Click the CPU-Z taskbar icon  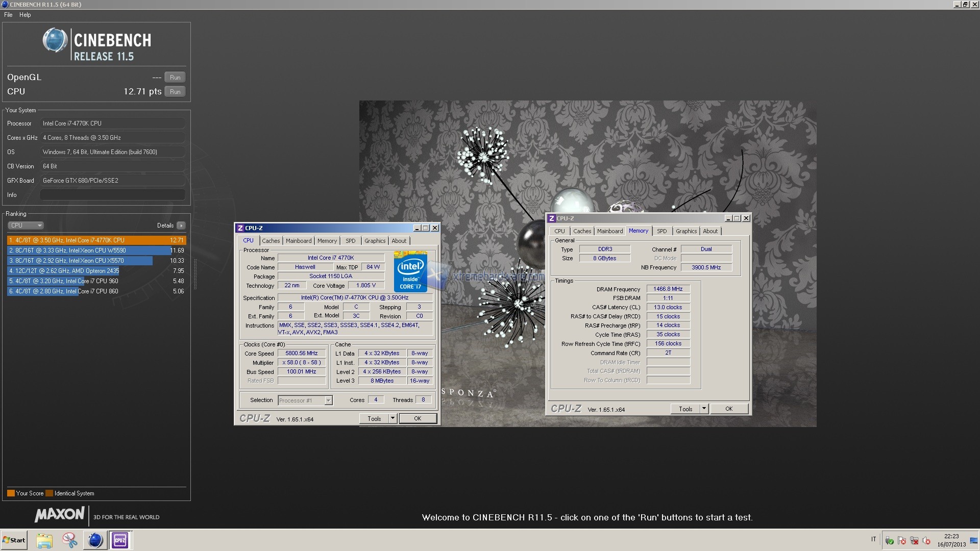[x=120, y=540]
